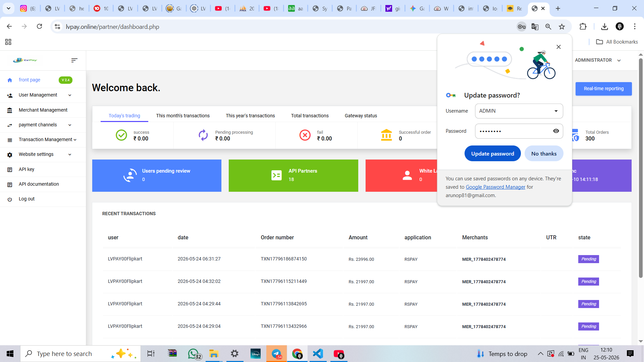
Task: Click the Pending processing refresh icon
Action: tap(203, 135)
